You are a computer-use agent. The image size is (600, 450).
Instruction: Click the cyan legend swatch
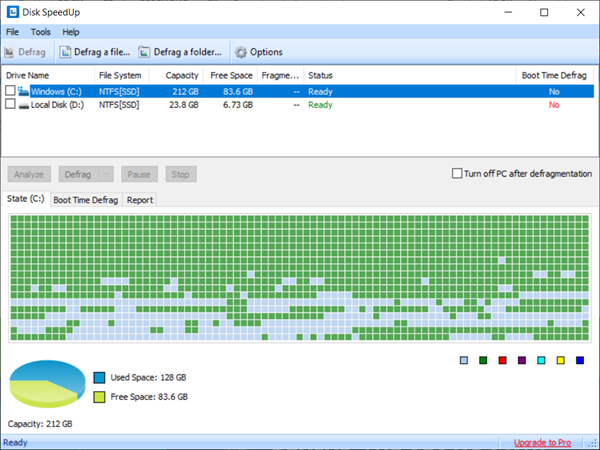(541, 360)
